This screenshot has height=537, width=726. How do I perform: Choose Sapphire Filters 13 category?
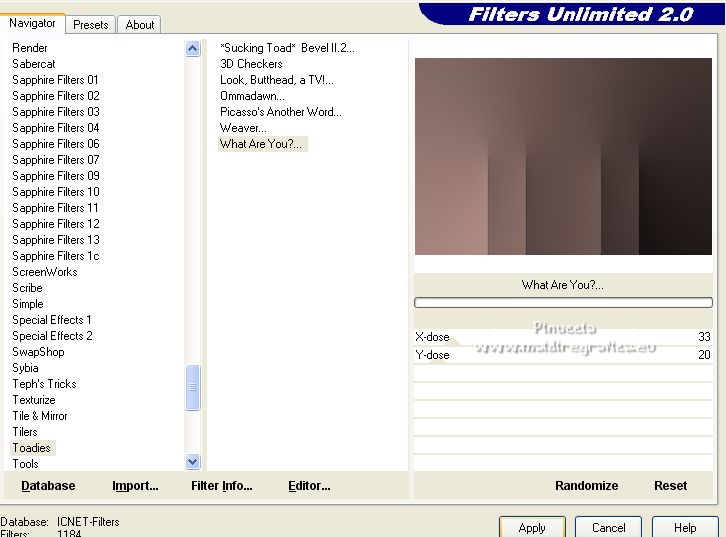tap(56, 240)
